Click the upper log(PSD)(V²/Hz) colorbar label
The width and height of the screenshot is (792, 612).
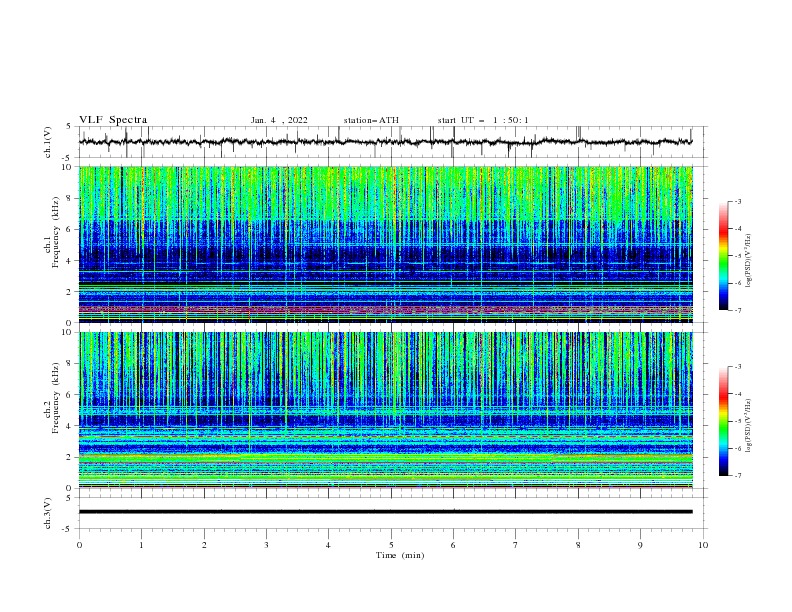[x=748, y=261]
